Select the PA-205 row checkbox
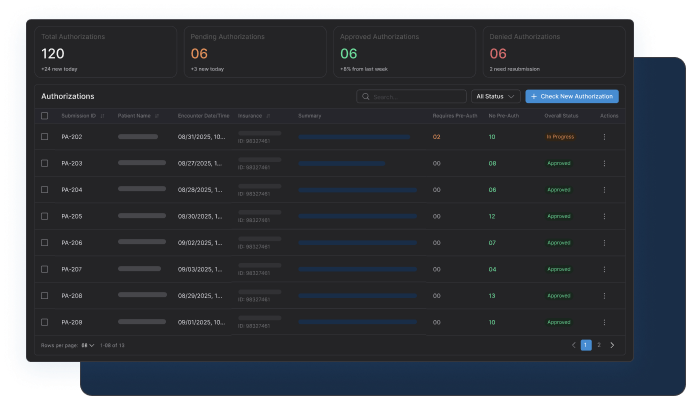The width and height of the screenshot is (686, 396). 45,216
